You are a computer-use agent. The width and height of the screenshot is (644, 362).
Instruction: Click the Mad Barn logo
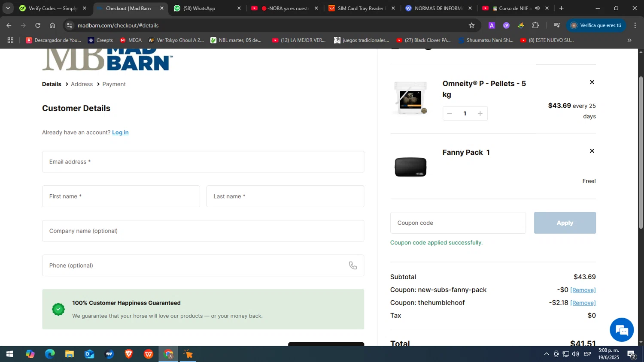click(107, 60)
